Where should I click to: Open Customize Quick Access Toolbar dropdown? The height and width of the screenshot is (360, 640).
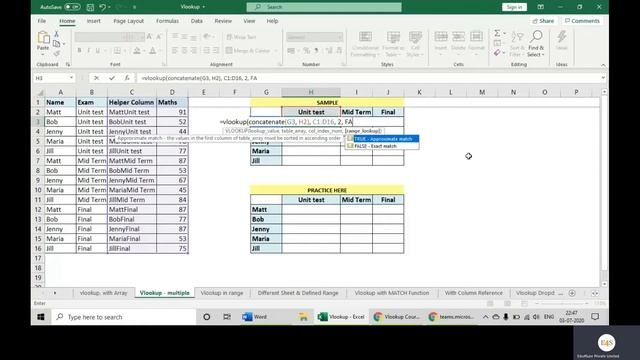pyautogui.click(x=135, y=7)
